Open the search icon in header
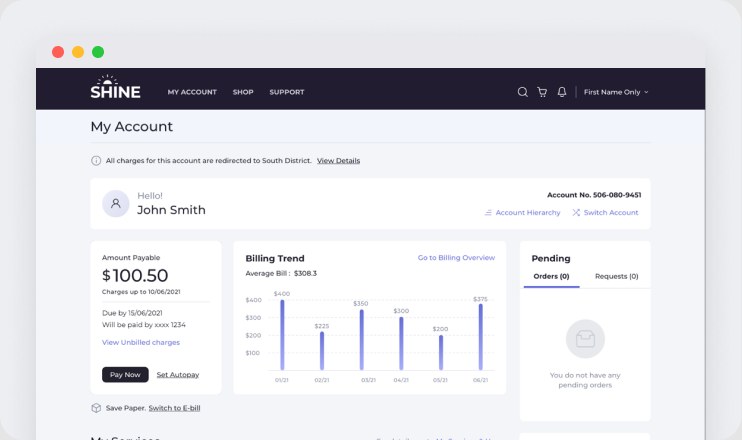742x440 pixels. pos(522,92)
